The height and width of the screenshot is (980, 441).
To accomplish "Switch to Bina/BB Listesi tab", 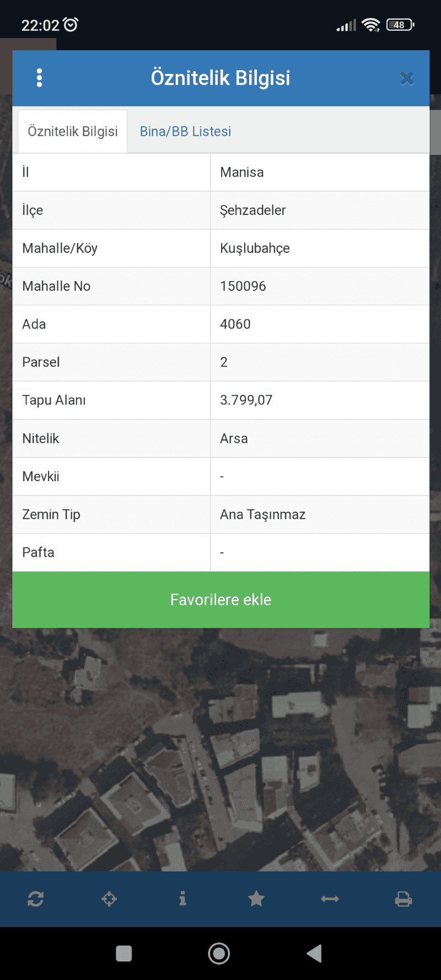I will [185, 131].
